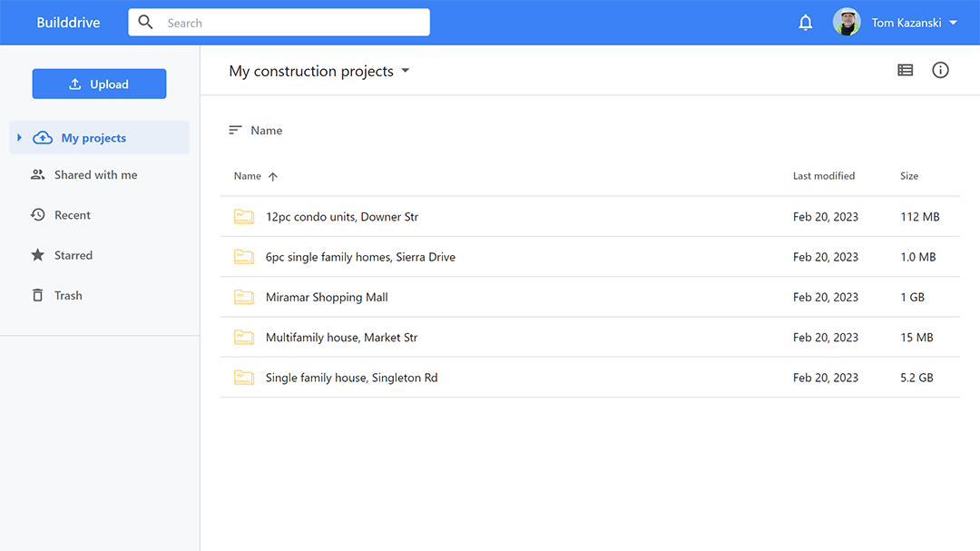The width and height of the screenshot is (980, 551).
Task: Click the Shared with me people icon
Action: (37, 175)
